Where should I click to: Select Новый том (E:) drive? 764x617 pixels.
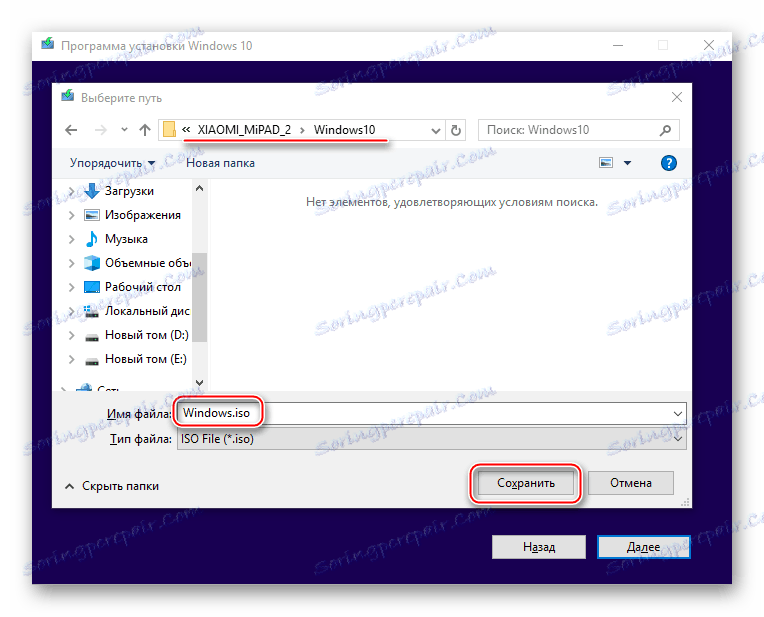pyautogui.click(x=146, y=359)
